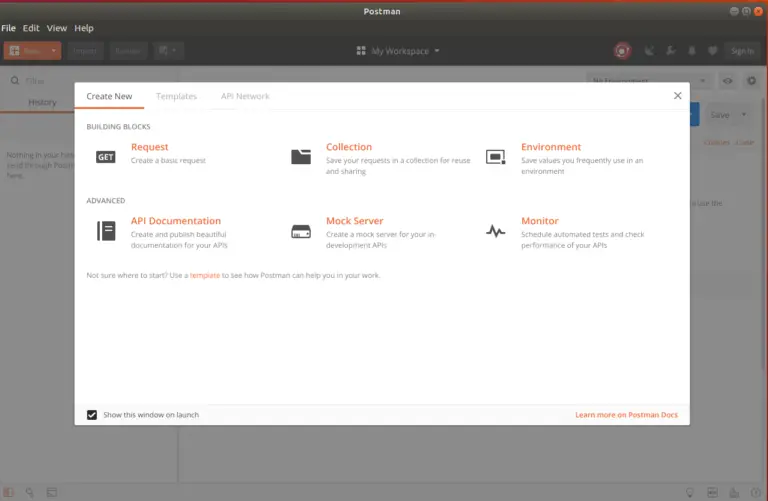Screen dimensions: 768x501
Task: Click the Sign In button
Action: coord(742,50)
